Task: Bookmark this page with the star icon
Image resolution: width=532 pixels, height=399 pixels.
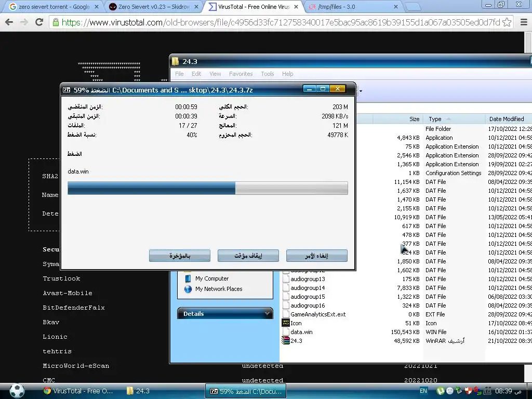Action: 507,22
